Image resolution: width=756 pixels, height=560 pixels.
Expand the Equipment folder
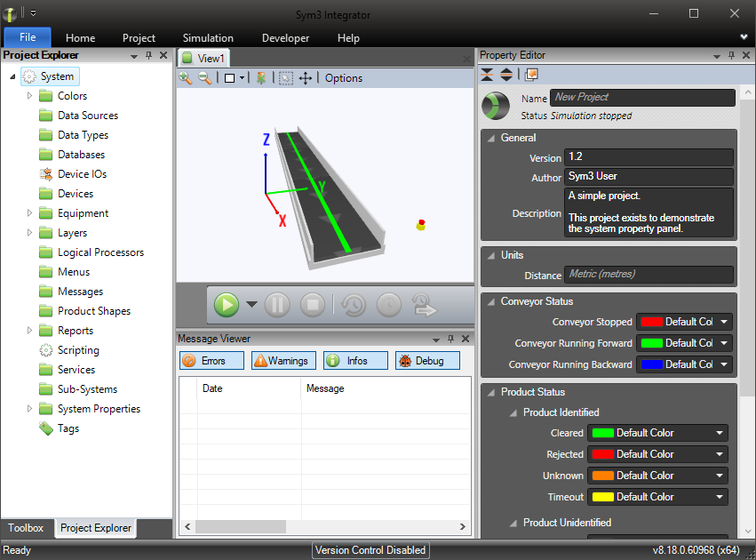pos(29,213)
